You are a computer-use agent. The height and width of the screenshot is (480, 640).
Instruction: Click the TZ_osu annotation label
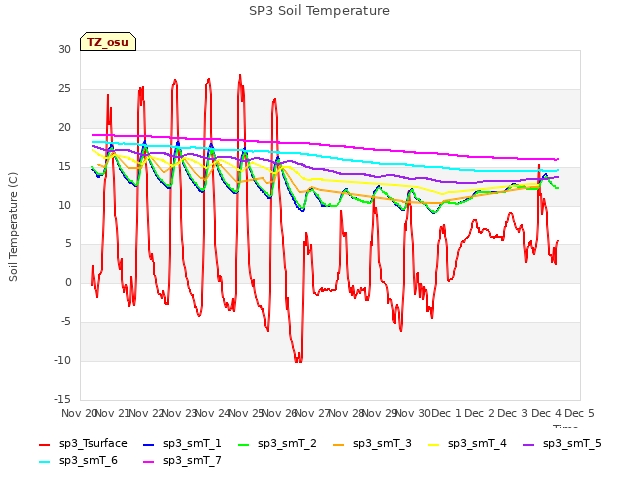108,42
